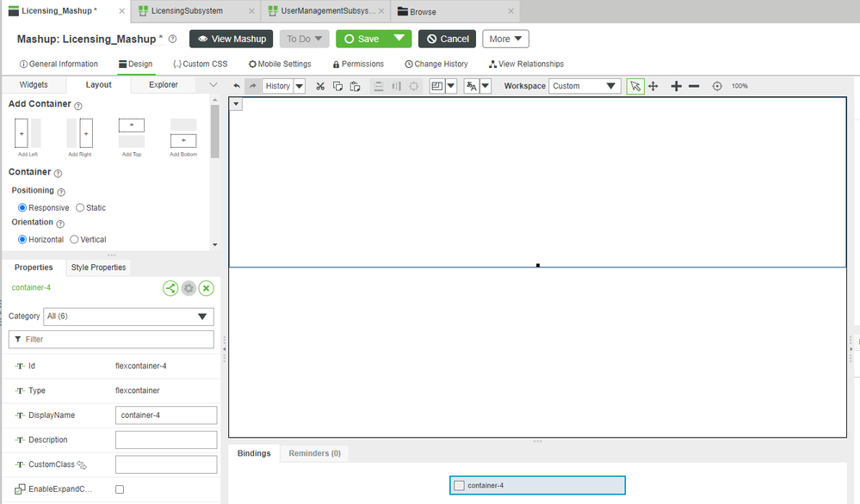The image size is (860, 504).
Task: Click help icon beside Orientation label
Action: click(60, 224)
